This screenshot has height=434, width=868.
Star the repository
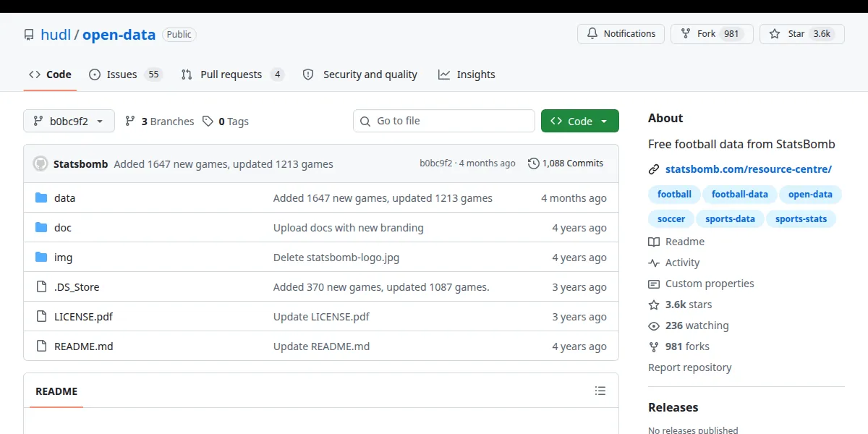coord(802,34)
